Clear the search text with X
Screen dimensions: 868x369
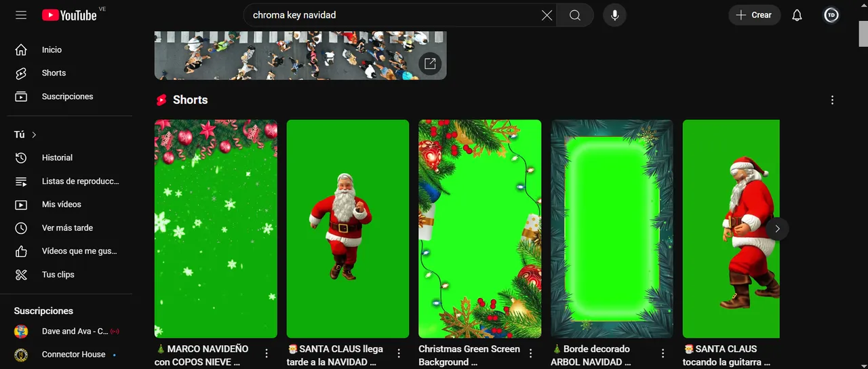click(x=547, y=15)
